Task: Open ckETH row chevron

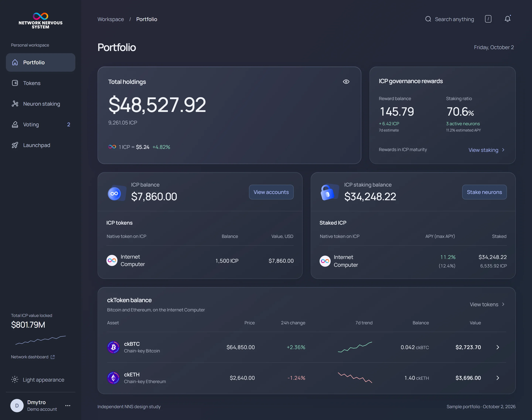Action: pyautogui.click(x=498, y=378)
